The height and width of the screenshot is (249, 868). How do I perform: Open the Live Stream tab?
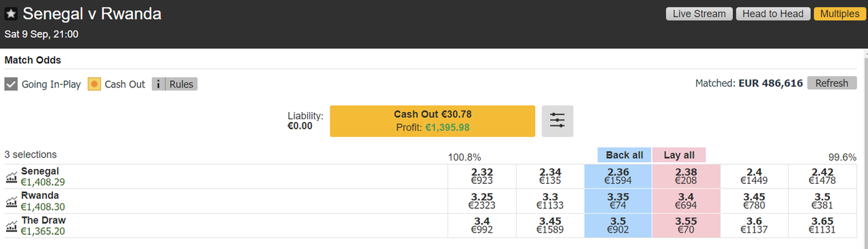pos(700,14)
